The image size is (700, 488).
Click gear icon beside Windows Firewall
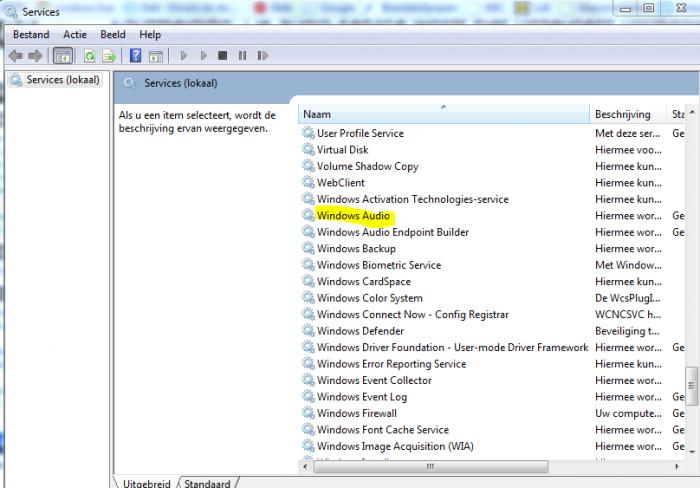coord(308,413)
